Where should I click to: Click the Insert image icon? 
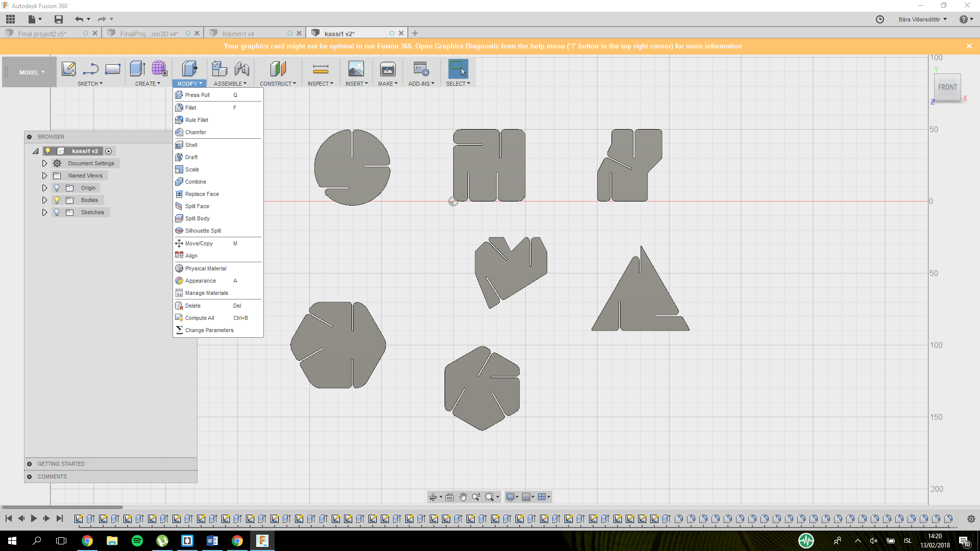click(356, 69)
